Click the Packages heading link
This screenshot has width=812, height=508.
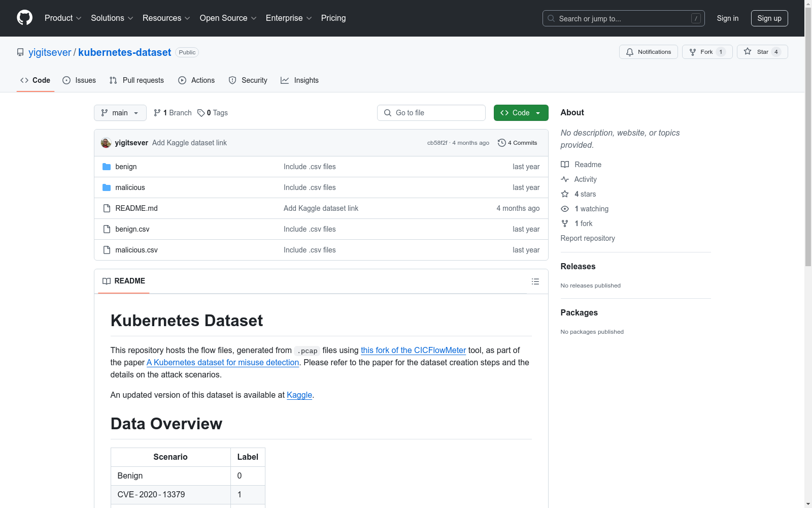(579, 312)
